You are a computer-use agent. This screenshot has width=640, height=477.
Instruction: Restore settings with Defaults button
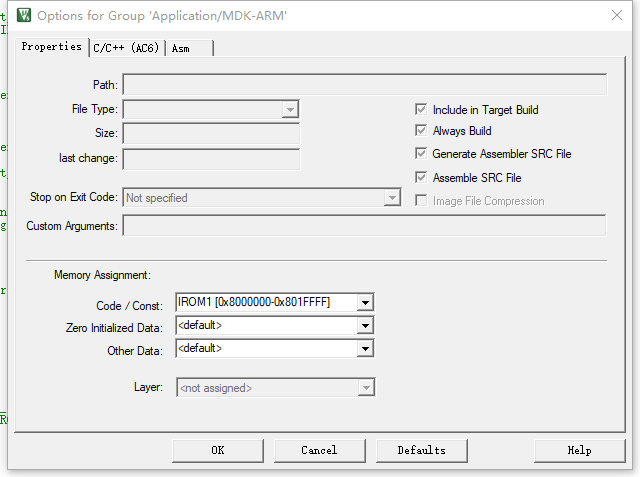(422, 450)
